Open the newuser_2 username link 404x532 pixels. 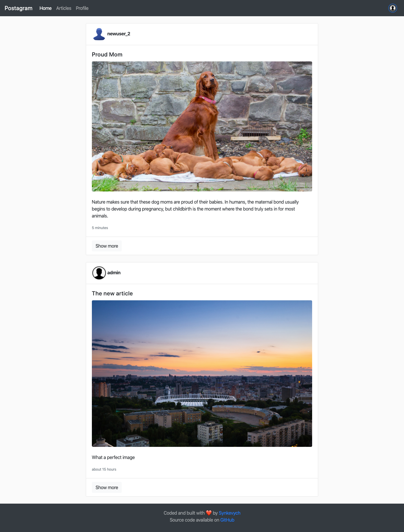pos(119,34)
